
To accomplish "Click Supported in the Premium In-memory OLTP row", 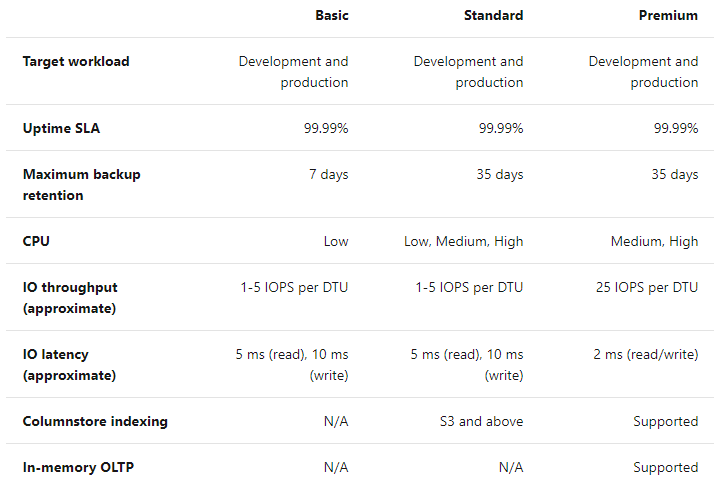I will tap(665, 467).
